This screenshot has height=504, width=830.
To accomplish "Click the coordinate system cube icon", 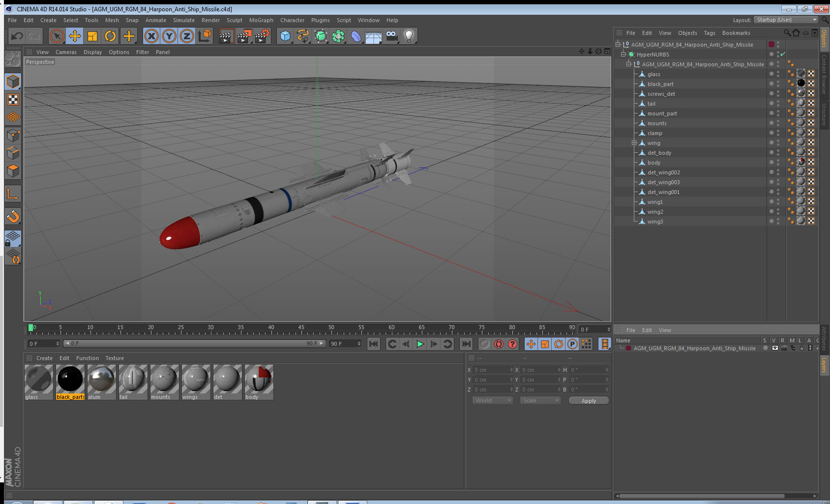I will tap(205, 36).
